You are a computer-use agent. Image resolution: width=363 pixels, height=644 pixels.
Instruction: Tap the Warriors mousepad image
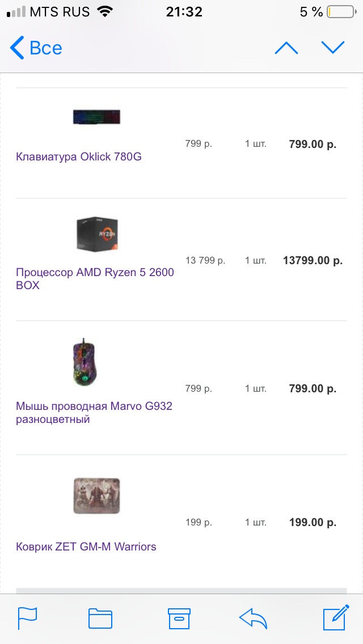[x=96, y=495]
